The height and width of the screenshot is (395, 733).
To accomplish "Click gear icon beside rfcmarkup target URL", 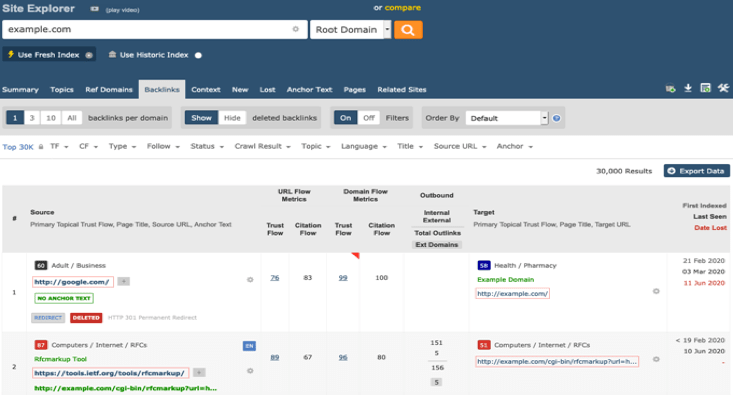I will pyautogui.click(x=656, y=359).
